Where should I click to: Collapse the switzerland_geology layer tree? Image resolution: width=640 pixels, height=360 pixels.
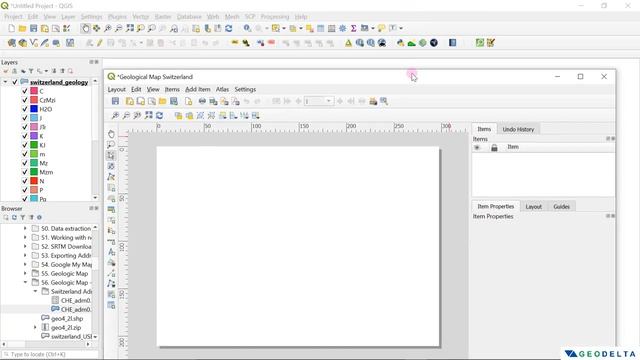[5, 82]
